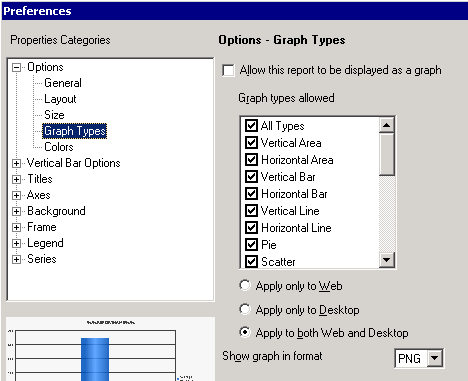Select Size under Options
The height and width of the screenshot is (381, 468).
[54, 115]
